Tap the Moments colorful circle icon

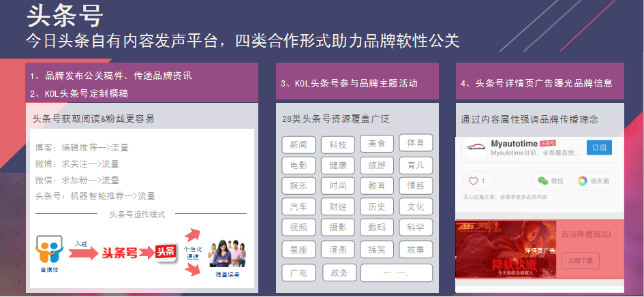coord(583,181)
